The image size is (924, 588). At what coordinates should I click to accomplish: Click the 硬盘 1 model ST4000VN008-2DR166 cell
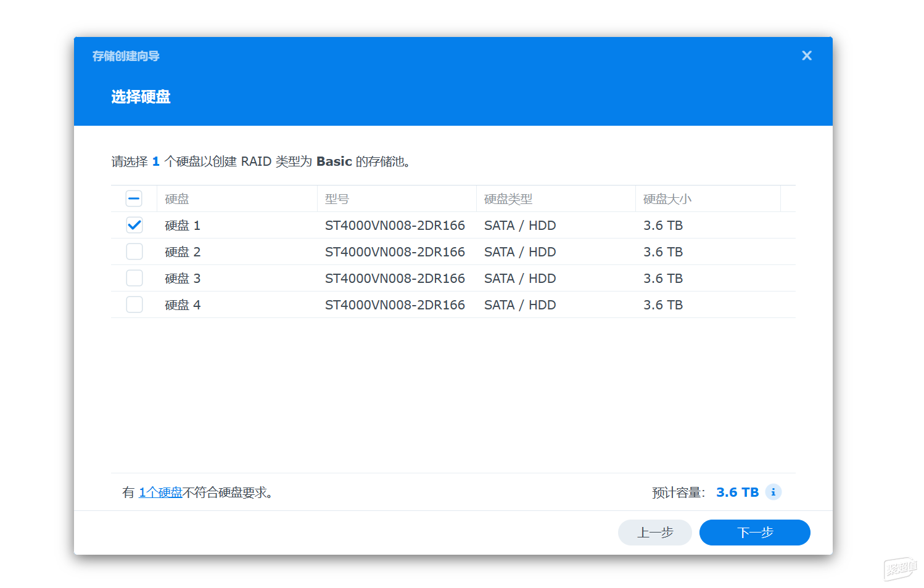pos(395,226)
